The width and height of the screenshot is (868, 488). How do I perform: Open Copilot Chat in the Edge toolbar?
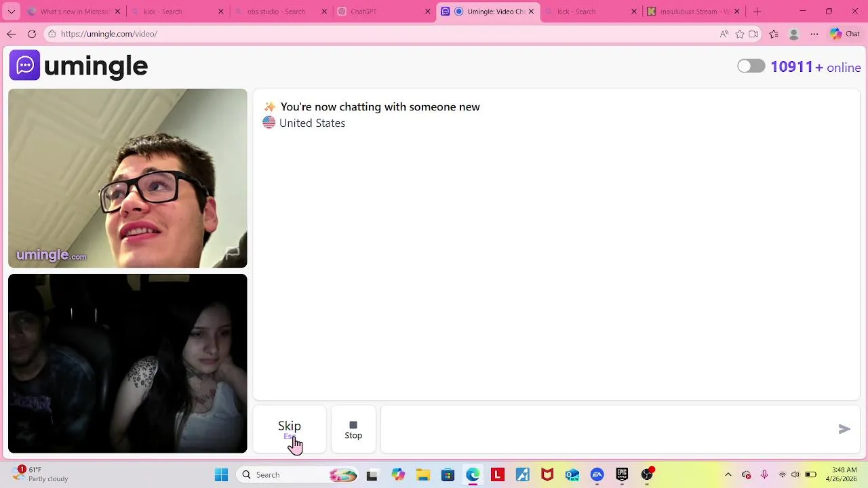(845, 34)
